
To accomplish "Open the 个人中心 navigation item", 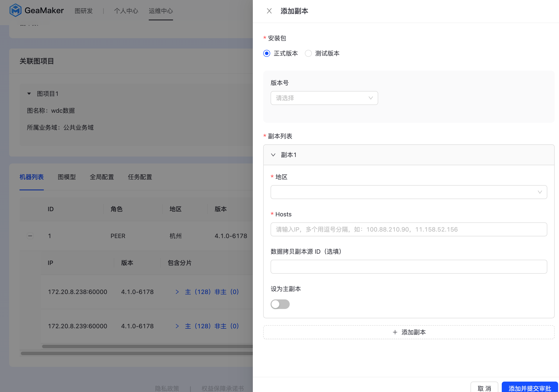I will [126, 11].
